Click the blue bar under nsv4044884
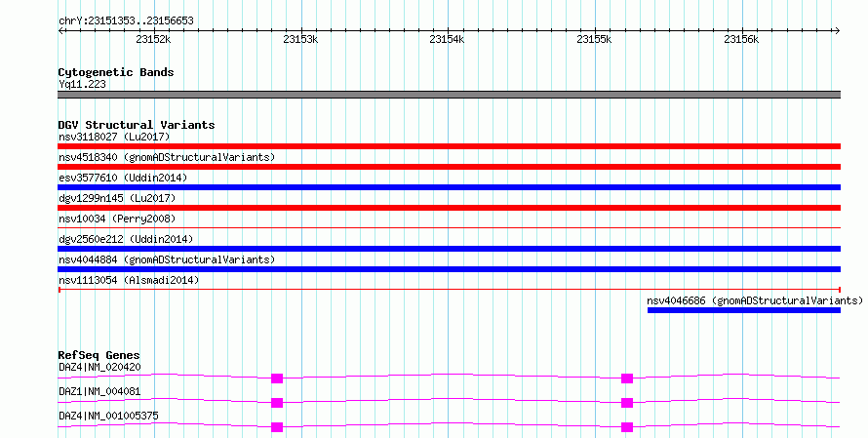868x438 pixels. 449,269
